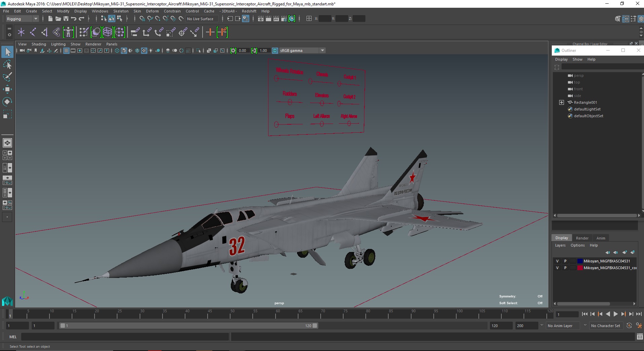
Task: Create joints with the Joint tool
Action: pyautogui.click(x=33, y=32)
